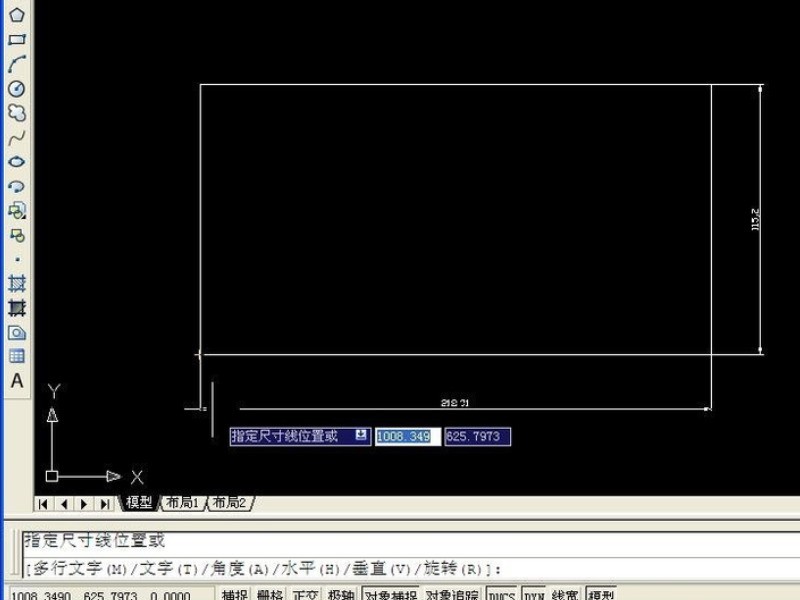This screenshot has height=600, width=800.
Task: Toggle 线宽 lineweight display
Action: click(x=565, y=594)
